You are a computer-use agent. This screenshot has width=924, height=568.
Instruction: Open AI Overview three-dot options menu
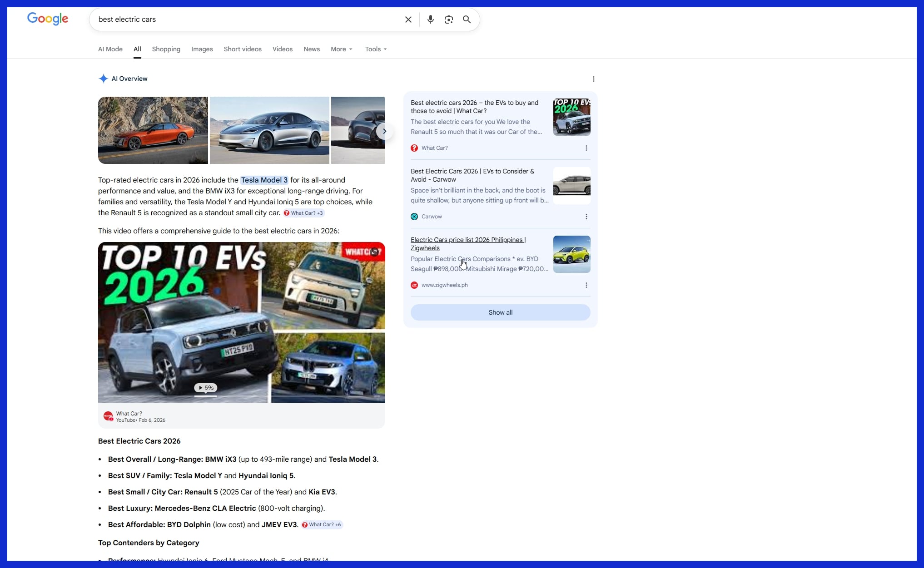[x=593, y=79]
